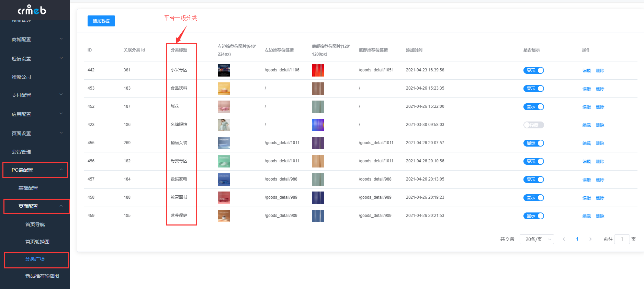
Task: Click /goods_detail/1106 link text in 小米专区 row
Action: [282, 70]
